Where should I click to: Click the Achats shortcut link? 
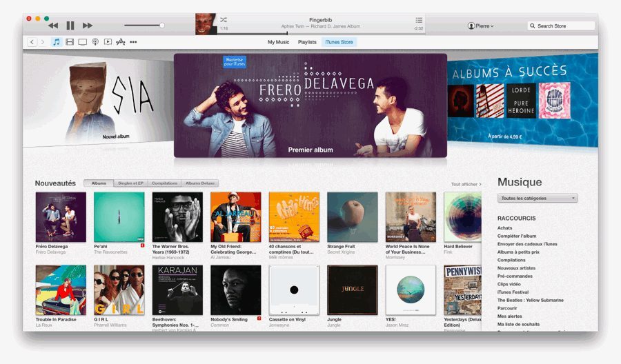(x=504, y=228)
